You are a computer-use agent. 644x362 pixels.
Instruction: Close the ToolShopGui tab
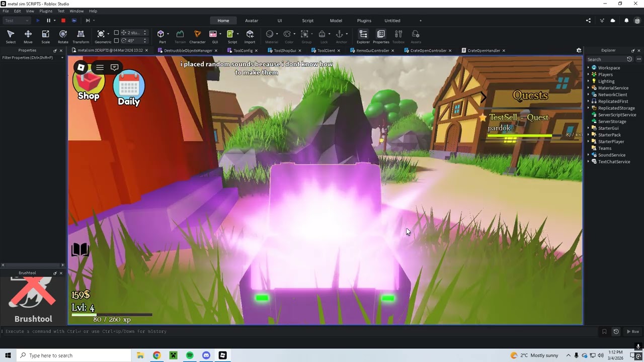click(300, 50)
